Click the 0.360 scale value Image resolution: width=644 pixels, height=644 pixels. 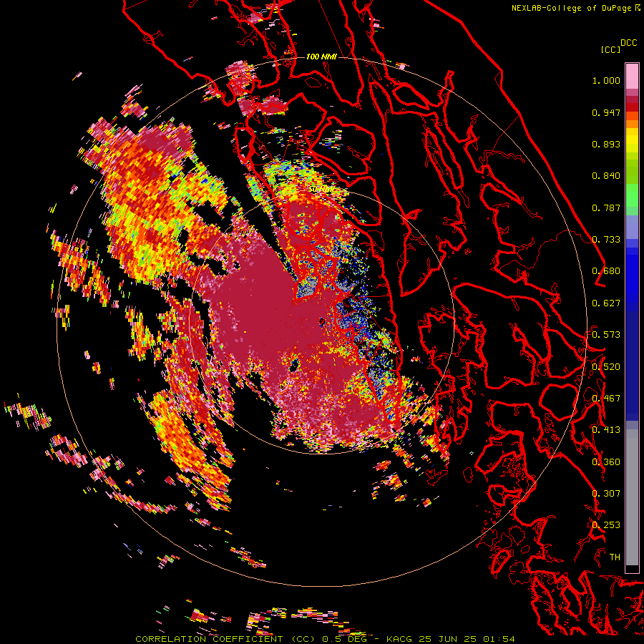click(606, 462)
